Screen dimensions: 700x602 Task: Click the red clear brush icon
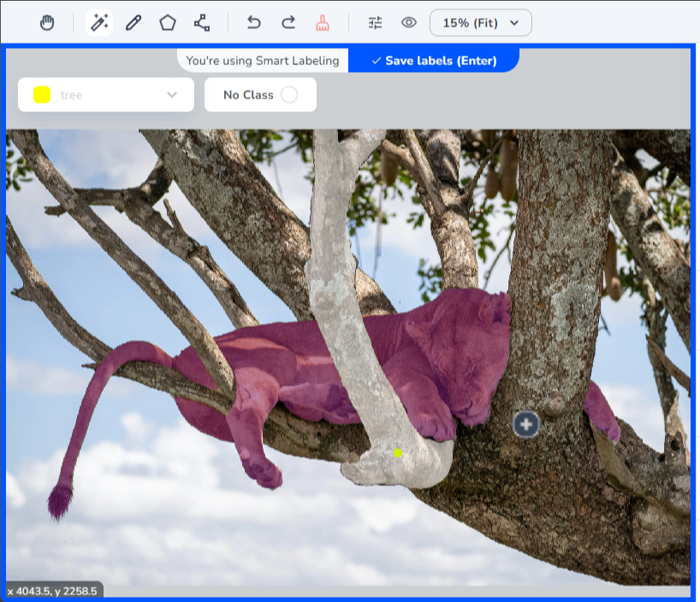(323, 23)
